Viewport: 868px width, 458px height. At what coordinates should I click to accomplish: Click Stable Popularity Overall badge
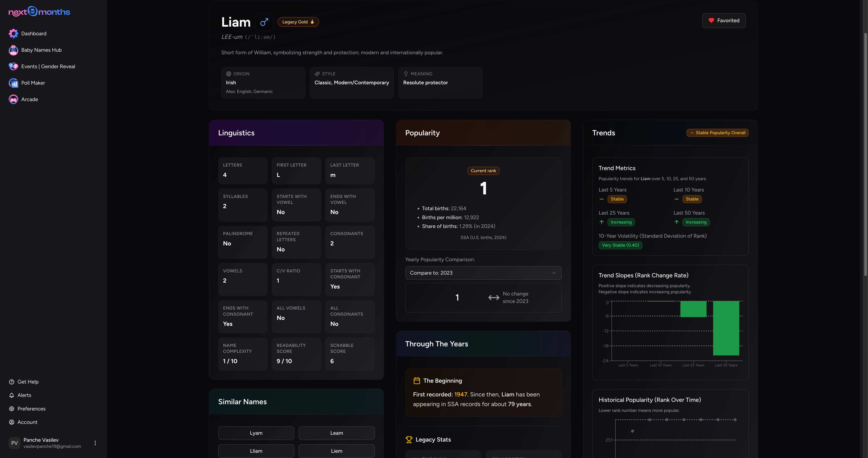[717, 133]
